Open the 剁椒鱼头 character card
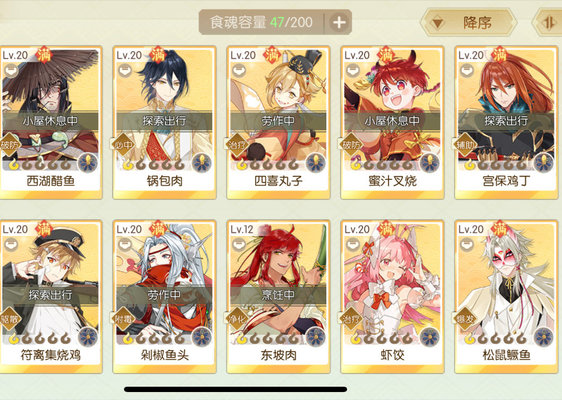The height and width of the screenshot is (400, 562). [x=164, y=297]
